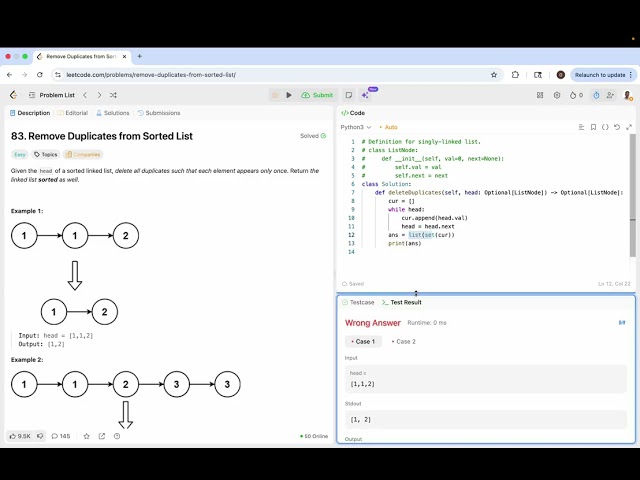Run code with the play icon
The image size is (640, 480).
point(289,95)
